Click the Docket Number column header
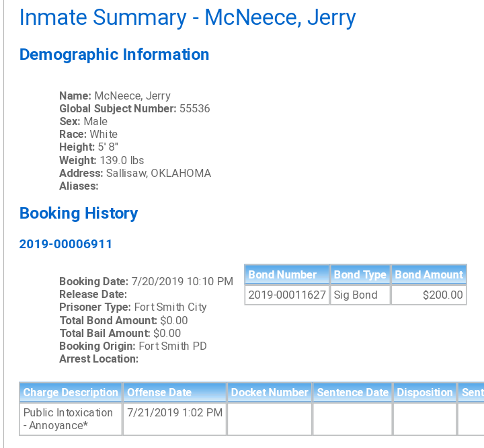This screenshot has width=484, height=448. click(270, 392)
